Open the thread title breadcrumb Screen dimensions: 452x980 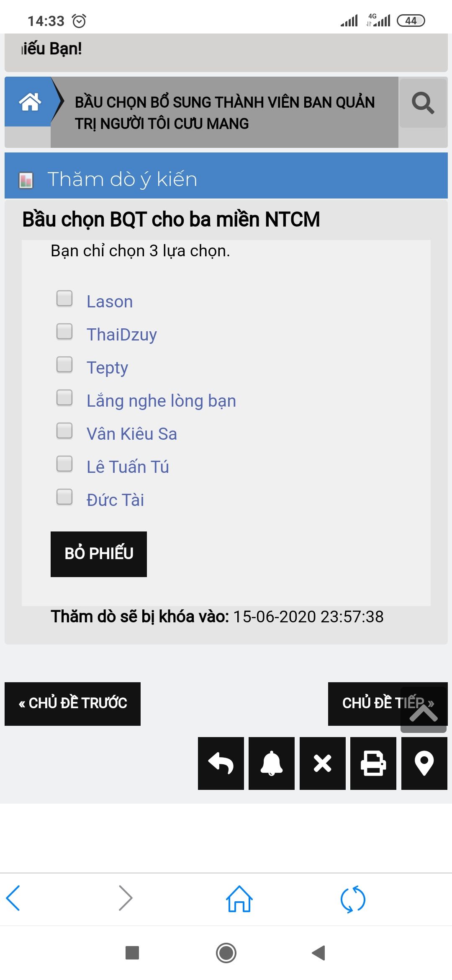pos(224,113)
